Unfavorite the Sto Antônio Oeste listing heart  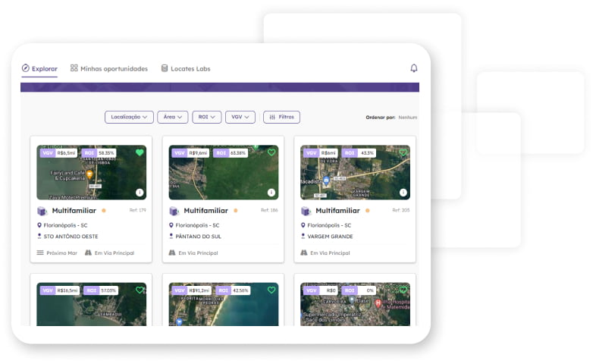pos(140,152)
